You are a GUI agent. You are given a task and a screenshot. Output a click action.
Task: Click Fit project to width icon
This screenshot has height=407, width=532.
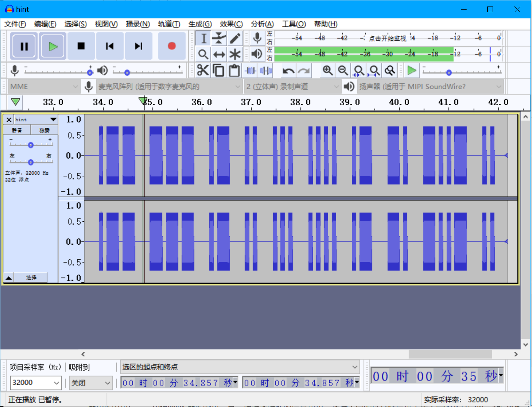pos(374,70)
